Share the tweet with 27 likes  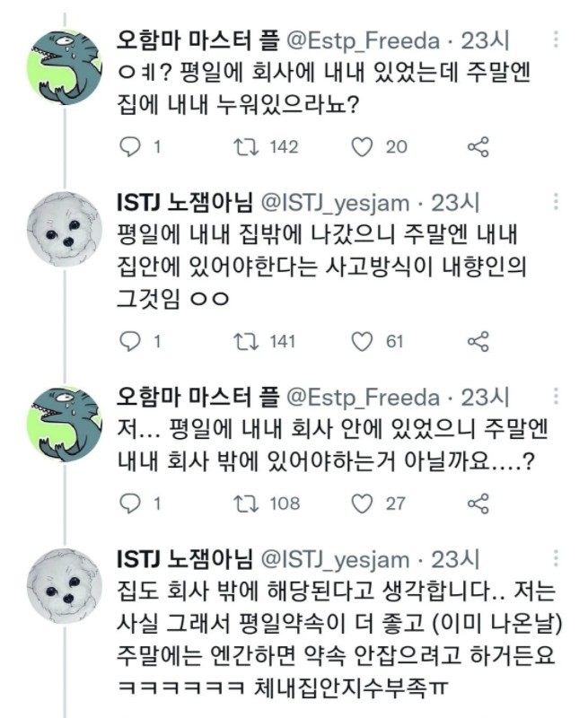[x=478, y=503]
